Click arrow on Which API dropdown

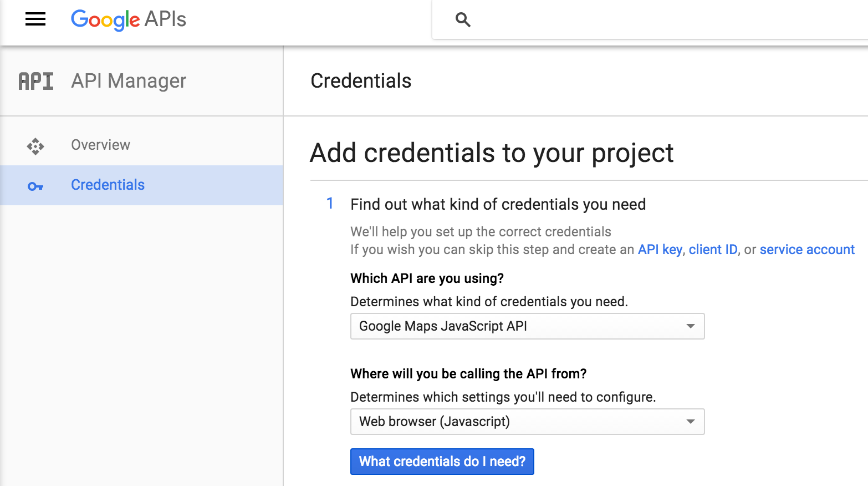(691, 326)
